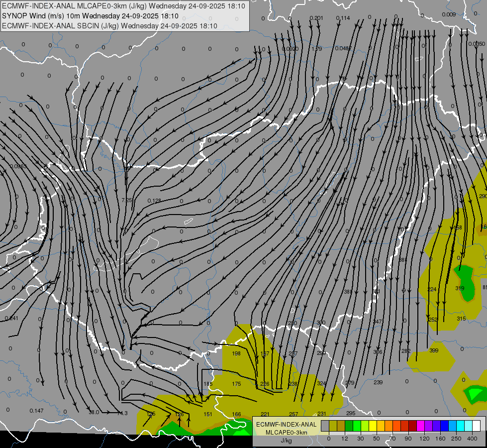Click the map value 295

351,413
